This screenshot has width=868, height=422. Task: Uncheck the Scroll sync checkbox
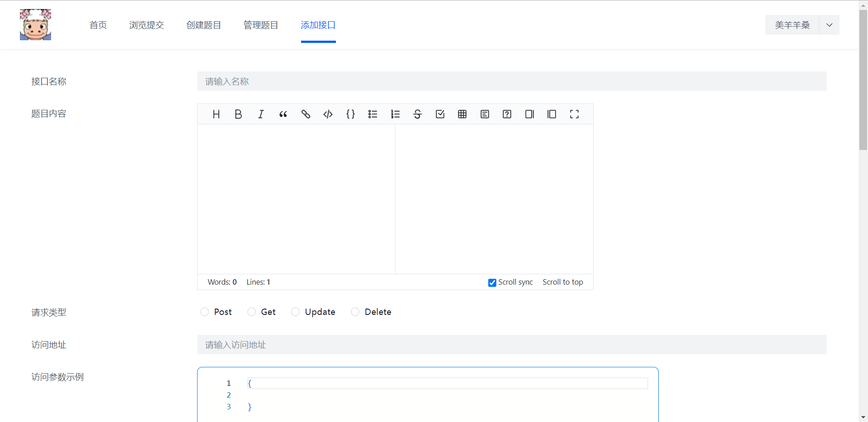[x=492, y=282]
